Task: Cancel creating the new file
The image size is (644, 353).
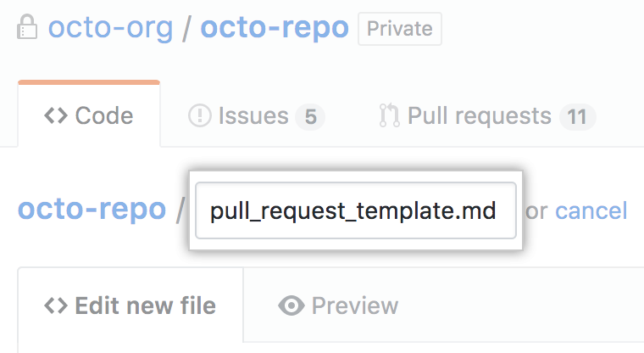Action: [x=591, y=210]
